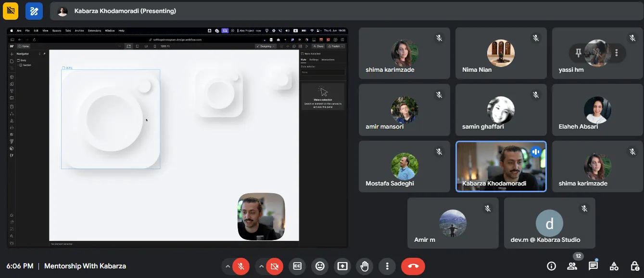Select the mobile portrait breakpoint in Webflow

[154, 46]
